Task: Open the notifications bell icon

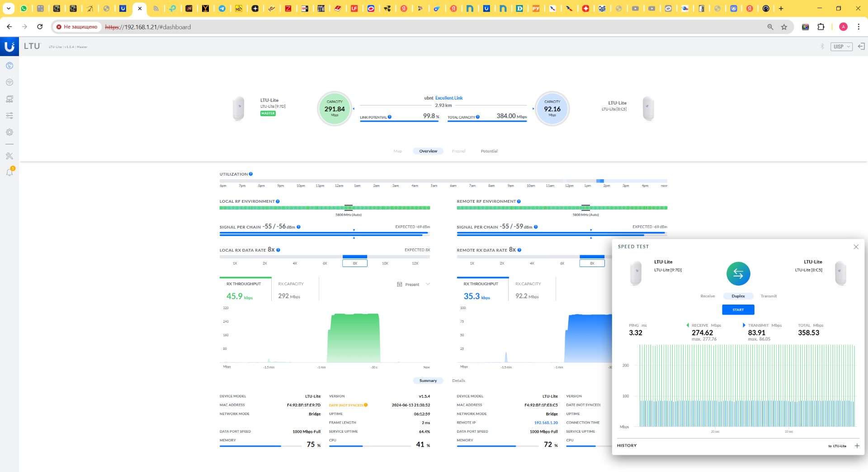Action: [9, 172]
